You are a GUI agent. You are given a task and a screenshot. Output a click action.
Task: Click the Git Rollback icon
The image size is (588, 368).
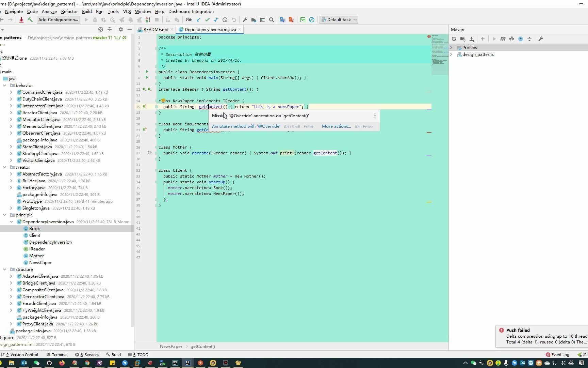pos(234,20)
